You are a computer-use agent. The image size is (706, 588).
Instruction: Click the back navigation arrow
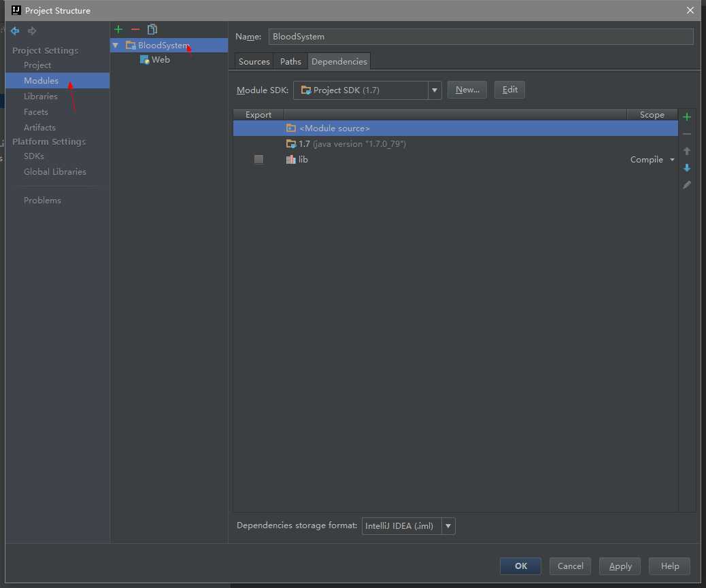click(15, 31)
